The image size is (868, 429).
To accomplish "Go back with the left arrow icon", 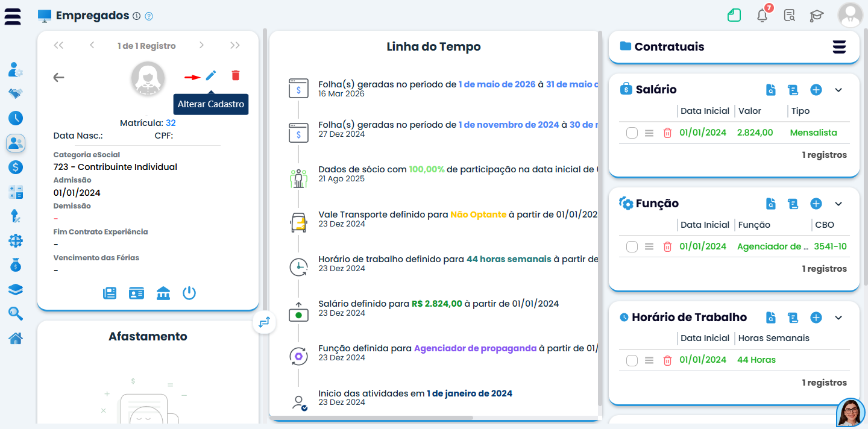I will pos(58,77).
